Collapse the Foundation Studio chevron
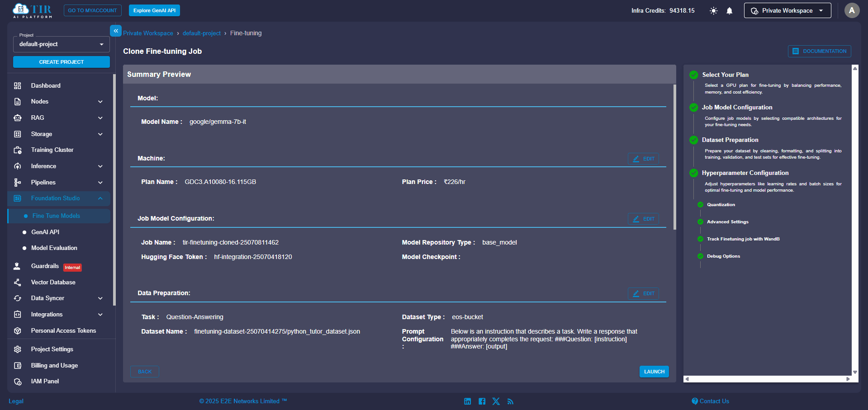Viewport: 868px width, 410px height. point(100,198)
